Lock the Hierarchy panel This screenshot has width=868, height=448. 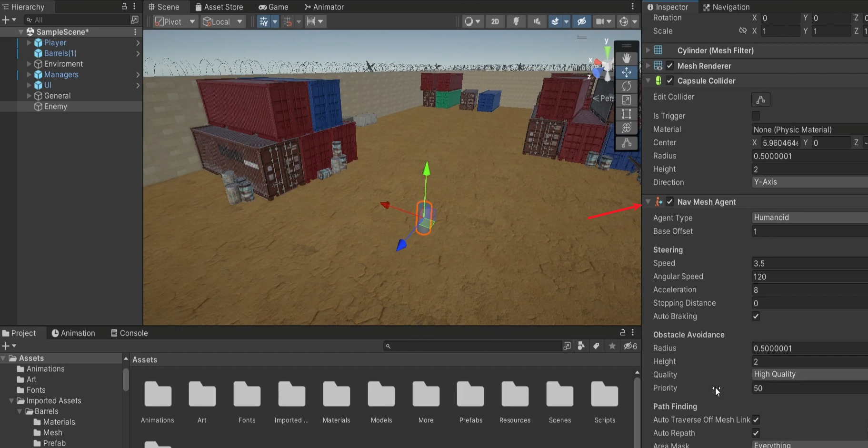coord(124,6)
